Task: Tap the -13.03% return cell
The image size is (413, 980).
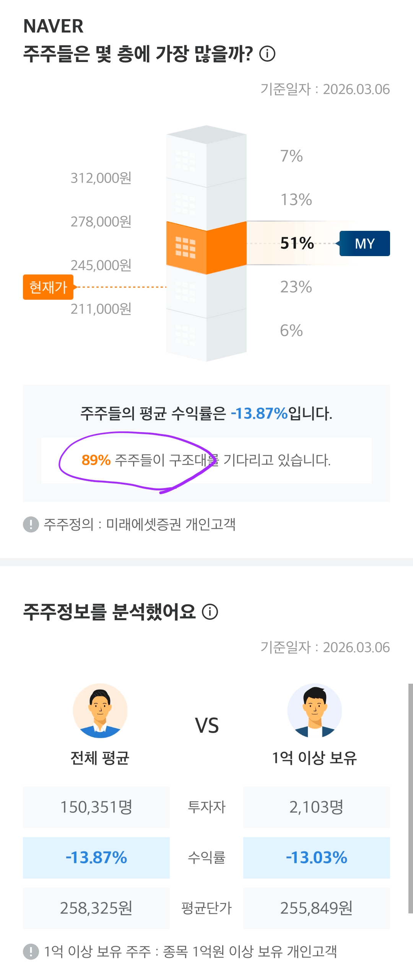Action: click(317, 857)
